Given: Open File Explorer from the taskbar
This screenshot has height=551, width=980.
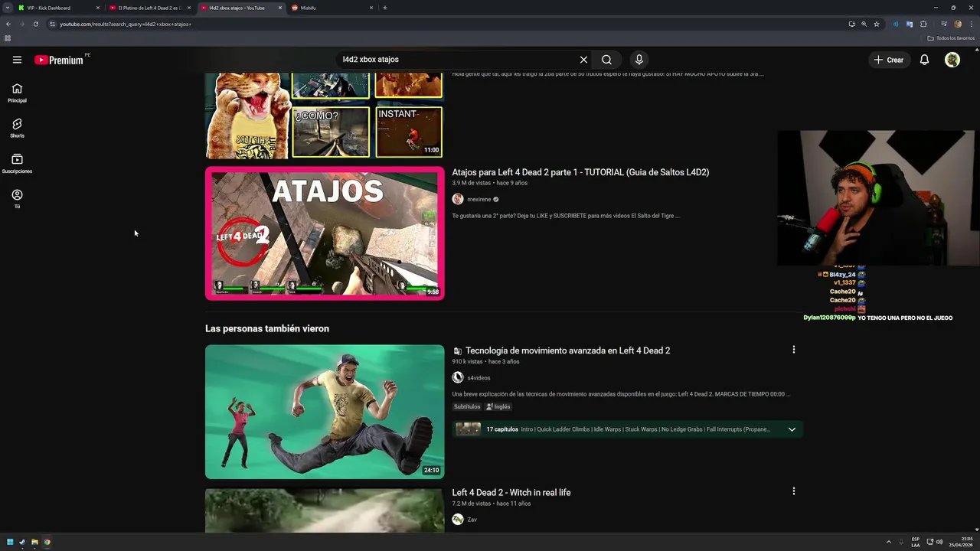Looking at the screenshot, I should tap(34, 542).
